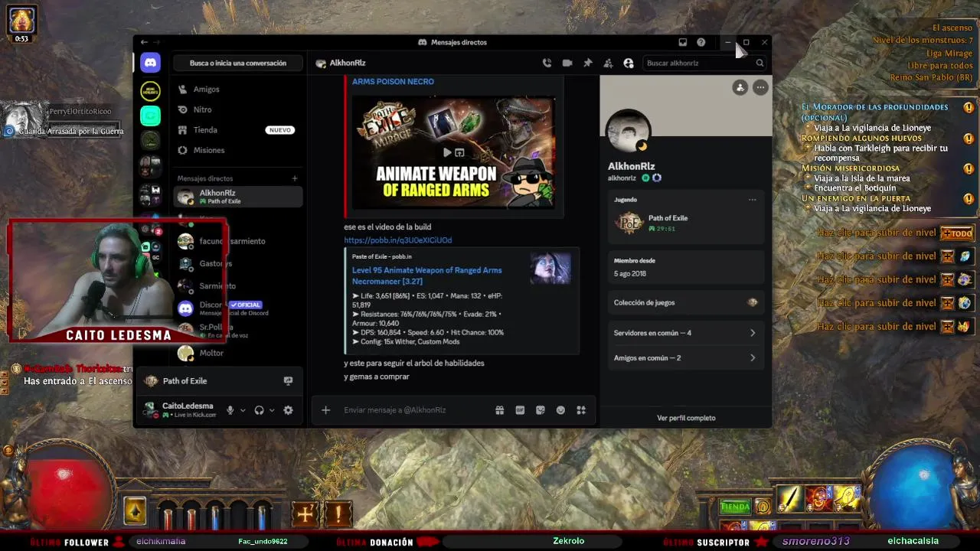
Task: Click Rompiendo algunos huevos quest title
Action: (861, 138)
